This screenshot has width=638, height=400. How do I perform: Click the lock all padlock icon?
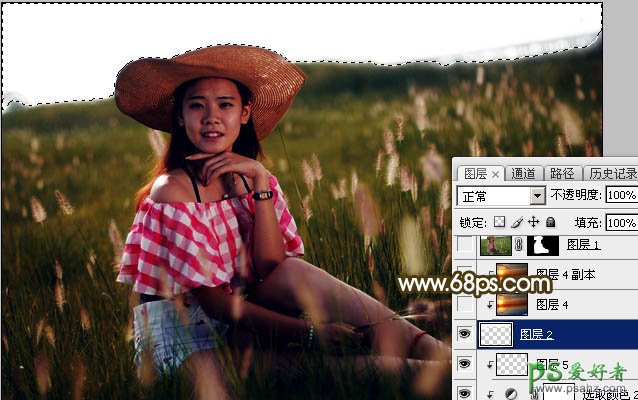click(x=550, y=222)
